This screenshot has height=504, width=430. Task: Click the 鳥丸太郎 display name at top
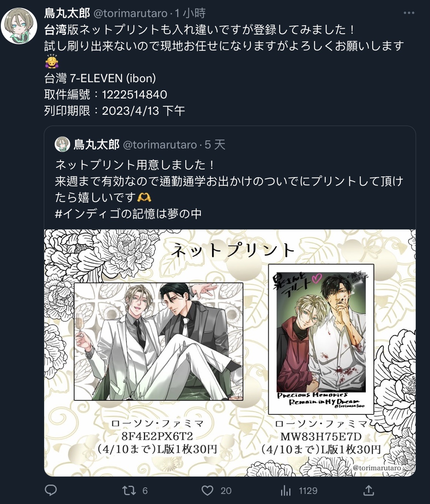(67, 13)
